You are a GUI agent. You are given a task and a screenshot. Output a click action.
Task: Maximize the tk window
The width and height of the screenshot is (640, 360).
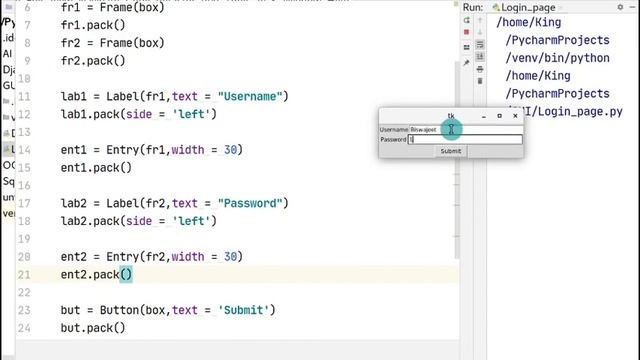(x=499, y=116)
